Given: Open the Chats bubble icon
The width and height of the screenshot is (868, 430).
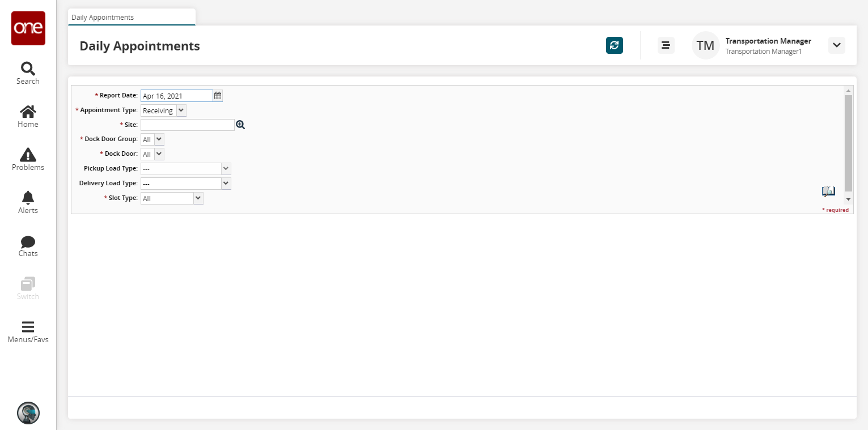Looking at the screenshot, I should pos(28,245).
